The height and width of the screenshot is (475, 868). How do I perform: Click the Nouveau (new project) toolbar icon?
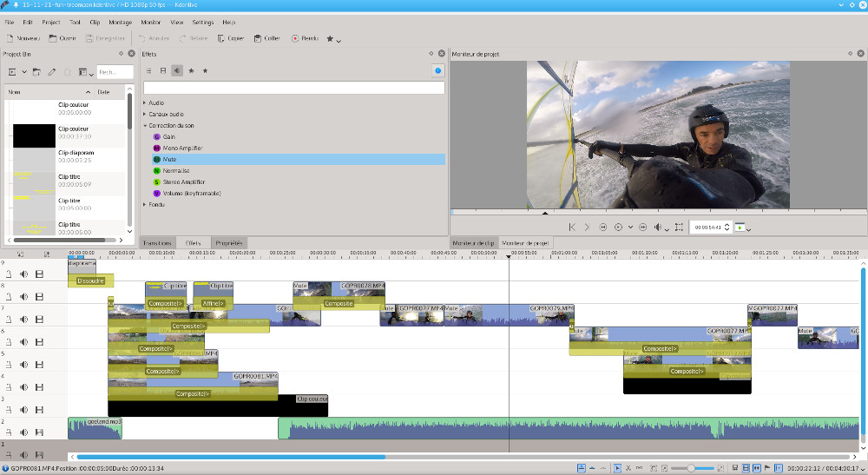coord(10,38)
